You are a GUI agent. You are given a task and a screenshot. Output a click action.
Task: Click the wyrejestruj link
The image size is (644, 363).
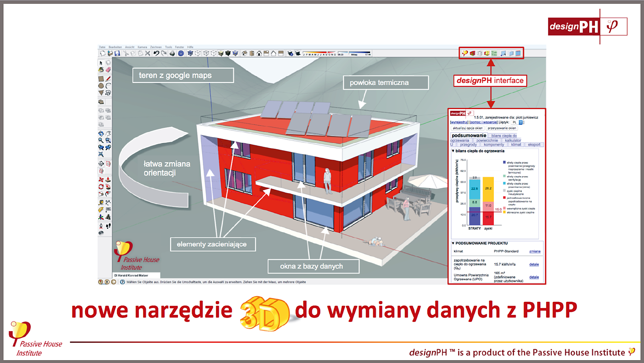click(459, 122)
